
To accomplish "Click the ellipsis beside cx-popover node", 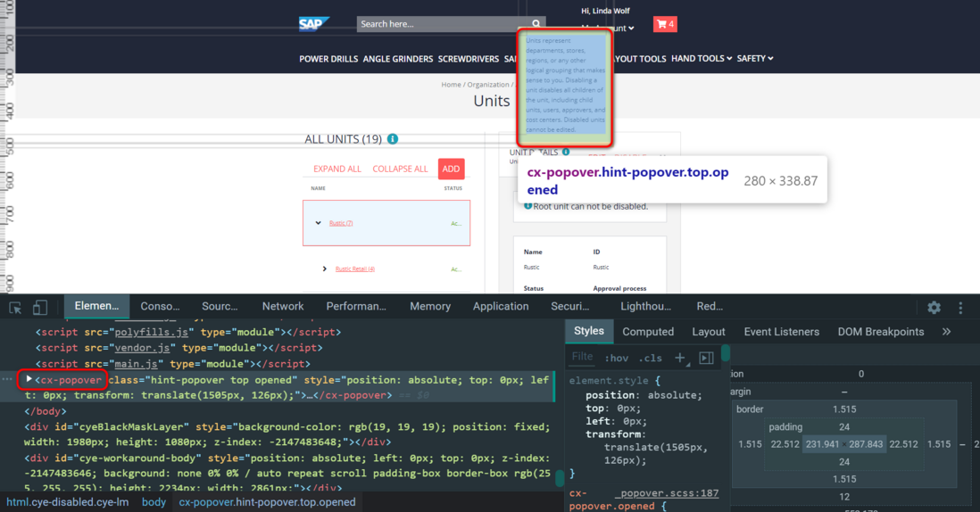I will click(x=7, y=380).
